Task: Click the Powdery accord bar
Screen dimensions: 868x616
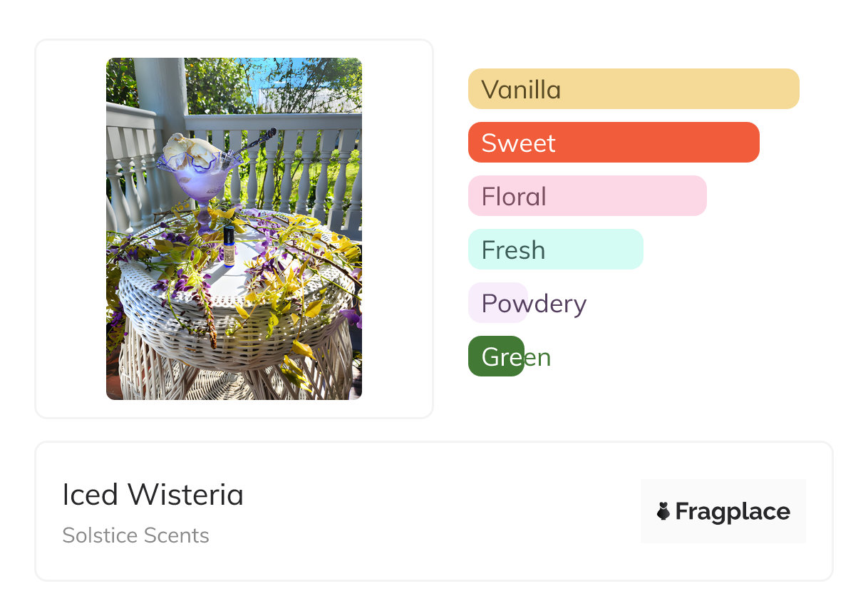Action: (x=498, y=303)
